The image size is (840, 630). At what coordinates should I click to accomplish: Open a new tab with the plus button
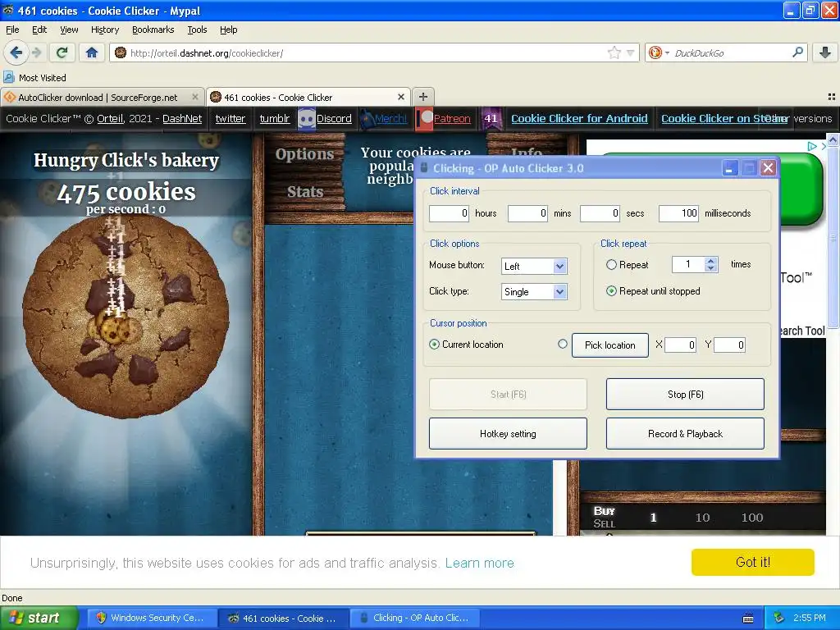pos(423,97)
